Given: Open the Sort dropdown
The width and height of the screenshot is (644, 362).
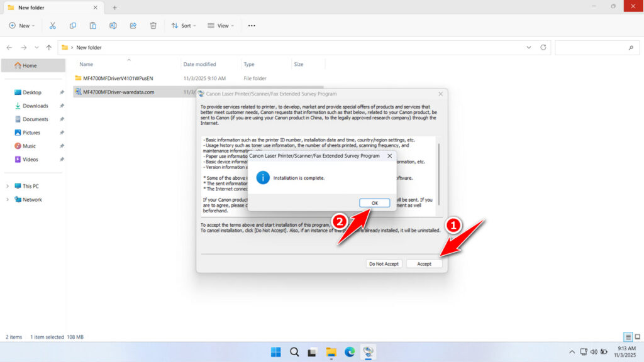Looking at the screenshot, I should coord(183,25).
